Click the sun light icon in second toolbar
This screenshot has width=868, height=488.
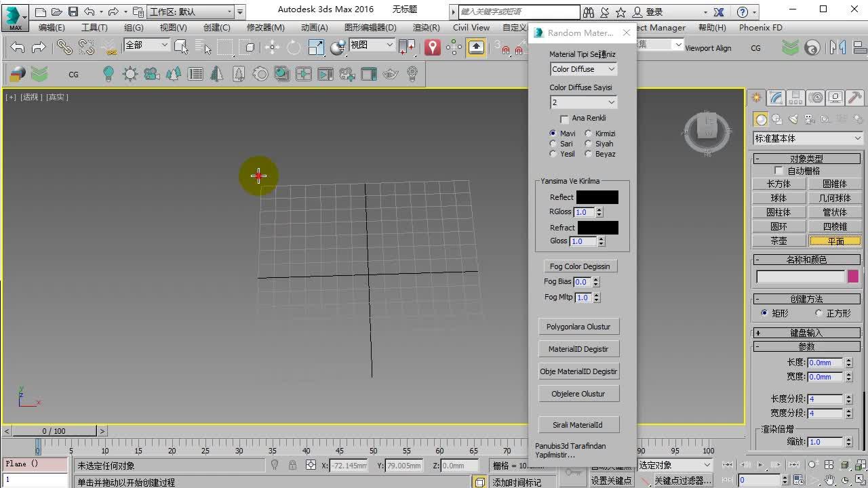[x=130, y=75]
